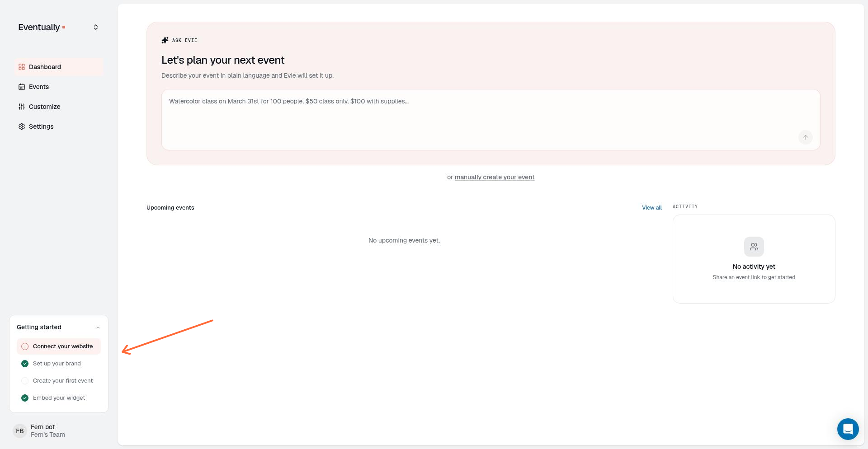Open the Set up your brand step

[x=59, y=364]
